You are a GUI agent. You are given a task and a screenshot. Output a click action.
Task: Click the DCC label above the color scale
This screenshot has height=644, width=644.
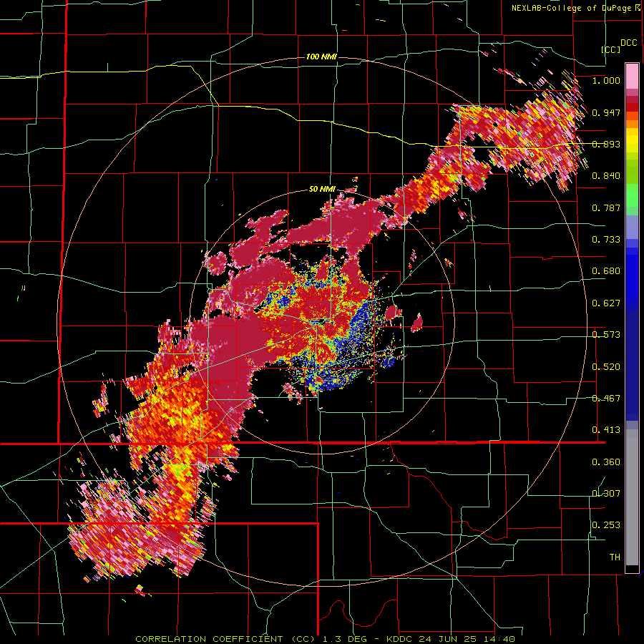pos(629,43)
